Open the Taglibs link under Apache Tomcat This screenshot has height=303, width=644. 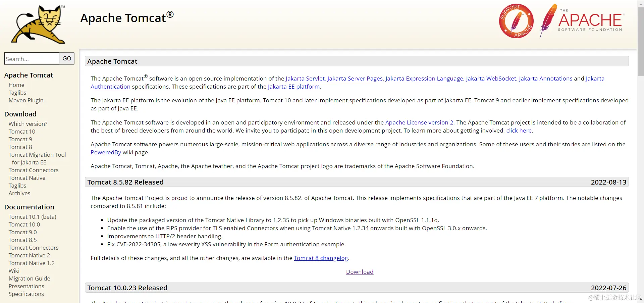[17, 93]
